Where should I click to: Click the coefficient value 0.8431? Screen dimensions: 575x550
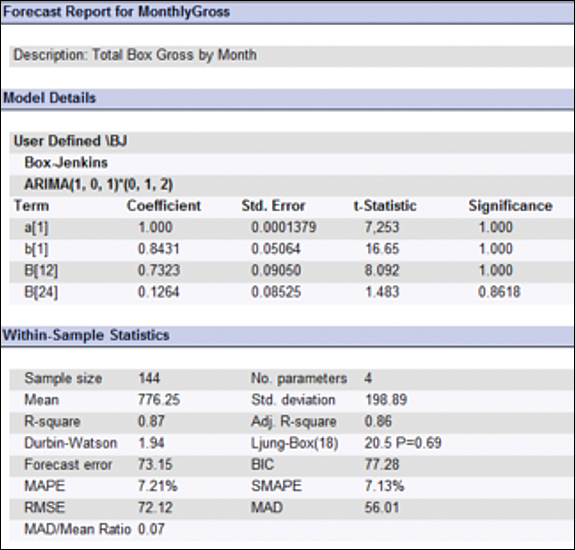point(158,249)
